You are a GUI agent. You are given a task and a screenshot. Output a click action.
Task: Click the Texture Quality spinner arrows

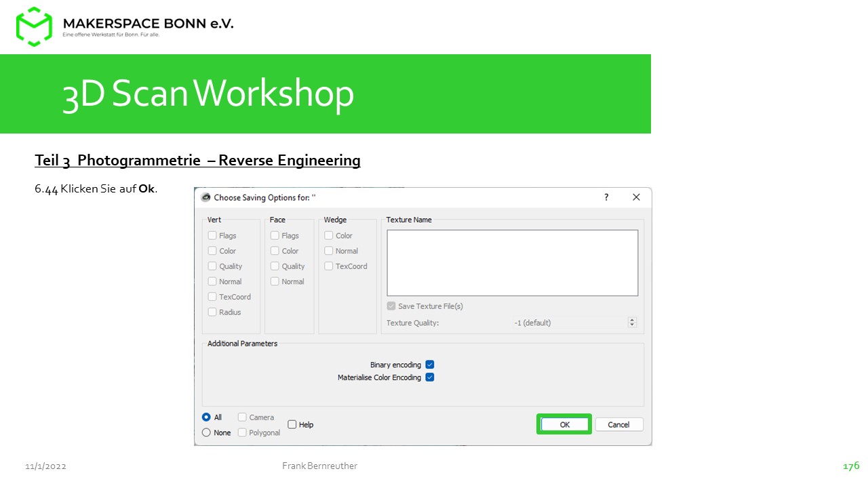coord(632,323)
